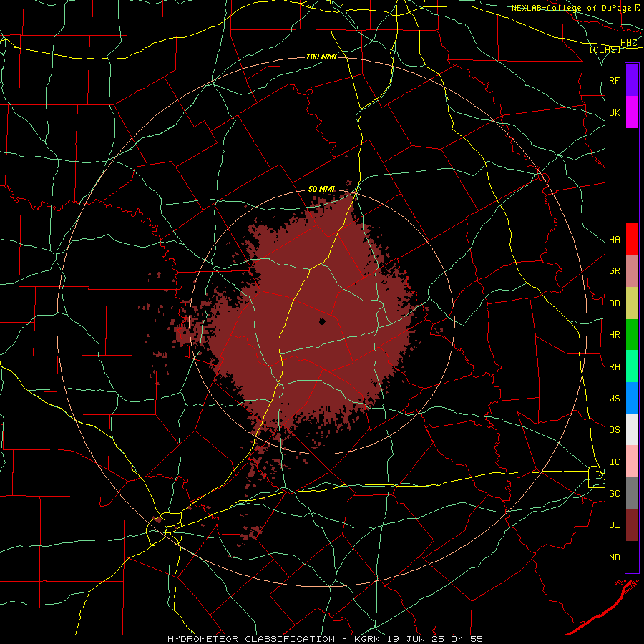This screenshot has height=644, width=644.
Task: Click the "19 JUN 25" date text
Action: coord(416,639)
